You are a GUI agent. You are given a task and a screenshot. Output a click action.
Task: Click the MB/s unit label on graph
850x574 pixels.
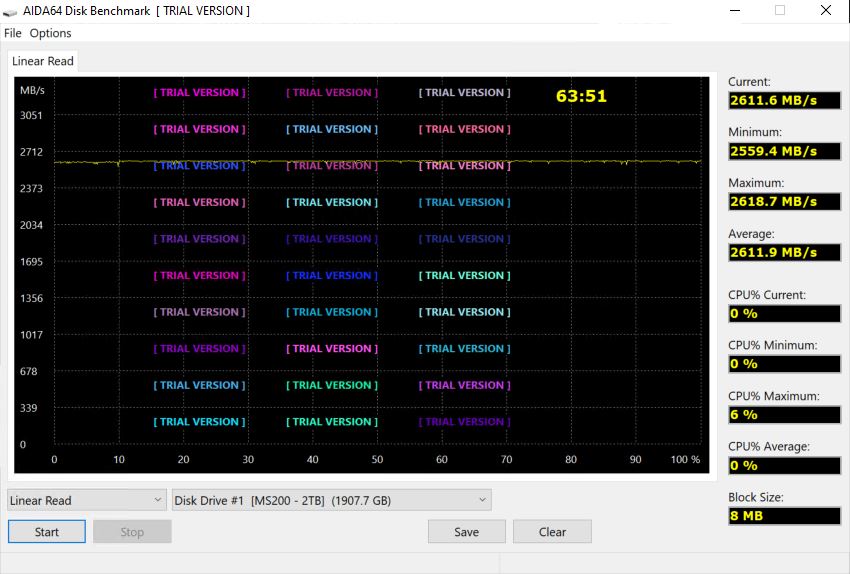pyautogui.click(x=32, y=91)
